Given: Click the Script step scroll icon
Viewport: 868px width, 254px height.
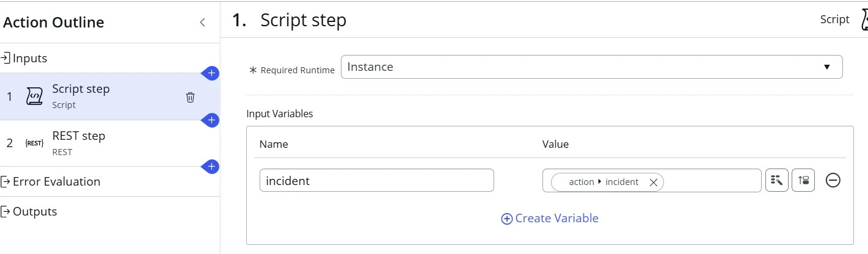Looking at the screenshot, I should [34, 96].
